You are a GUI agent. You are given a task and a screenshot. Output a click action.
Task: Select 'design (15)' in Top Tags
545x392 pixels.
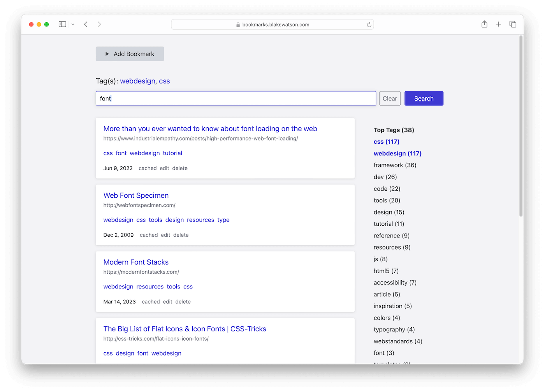click(x=389, y=212)
